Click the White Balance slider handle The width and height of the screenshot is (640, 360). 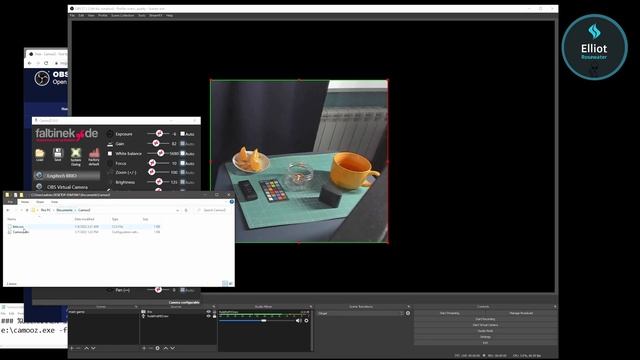(x=161, y=153)
